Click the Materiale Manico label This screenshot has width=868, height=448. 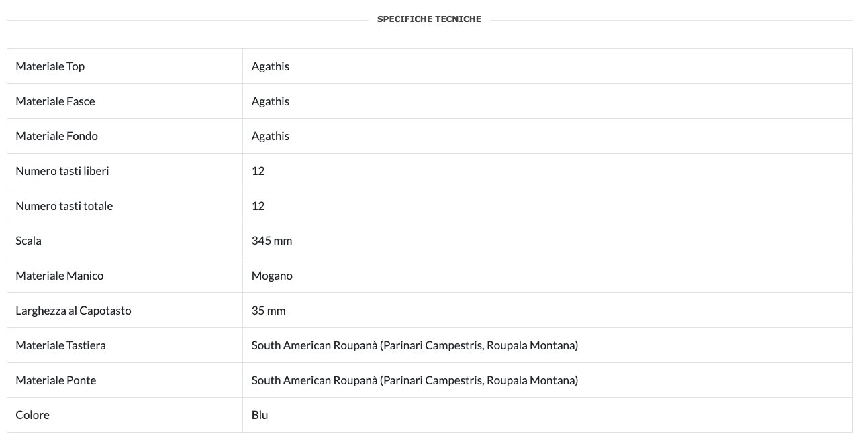(x=60, y=276)
